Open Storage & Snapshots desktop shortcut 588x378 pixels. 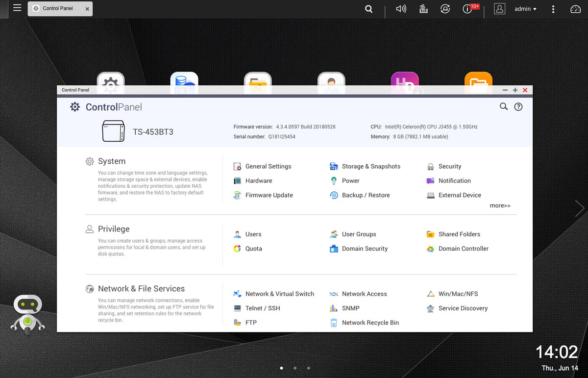click(184, 79)
